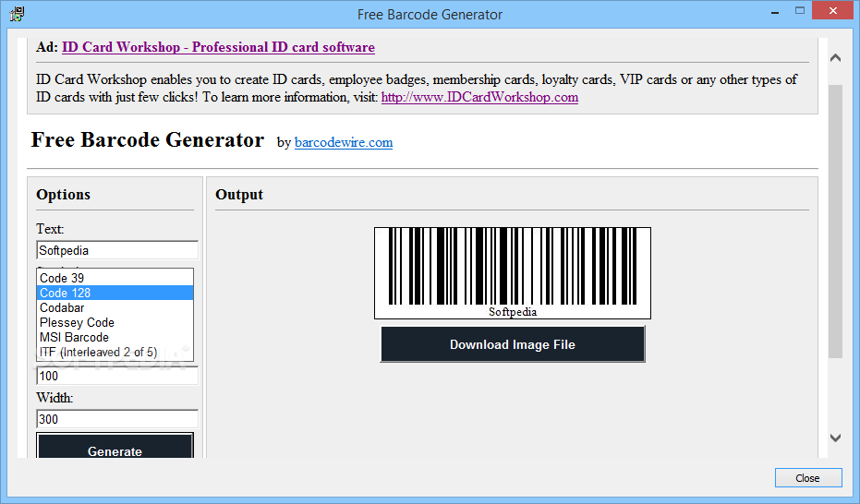This screenshot has height=504, width=860.
Task: Minimize the Free Barcode Generator window
Action: (x=775, y=11)
